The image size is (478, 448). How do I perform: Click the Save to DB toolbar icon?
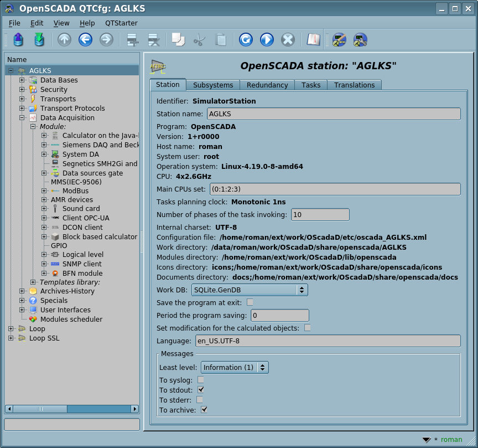(39, 40)
